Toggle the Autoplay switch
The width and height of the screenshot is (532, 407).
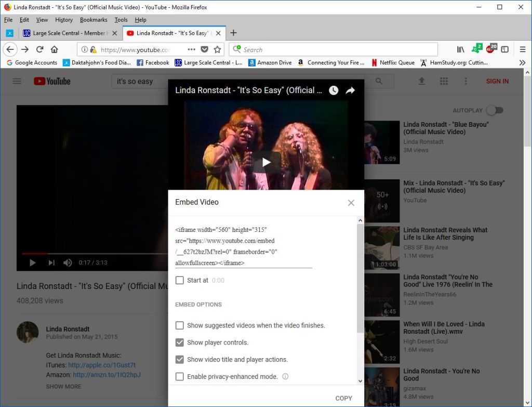pos(495,110)
